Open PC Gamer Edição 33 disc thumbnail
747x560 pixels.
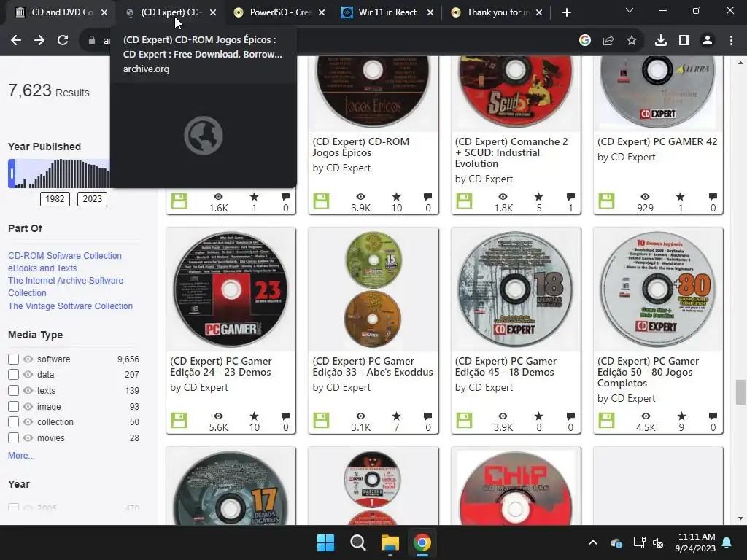(x=373, y=289)
